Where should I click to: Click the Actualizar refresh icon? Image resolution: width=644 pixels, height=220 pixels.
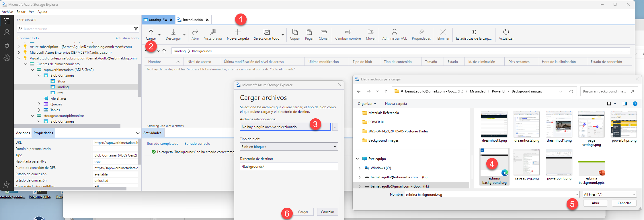tap(506, 32)
